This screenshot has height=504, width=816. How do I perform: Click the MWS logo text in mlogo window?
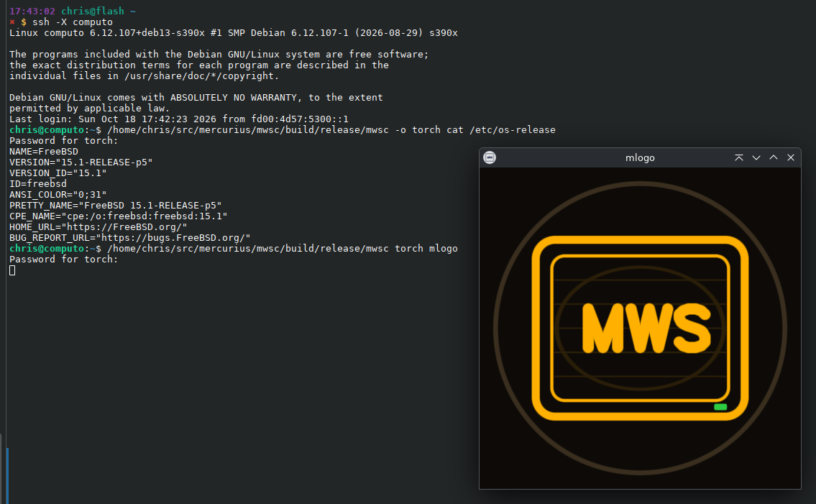(x=646, y=328)
